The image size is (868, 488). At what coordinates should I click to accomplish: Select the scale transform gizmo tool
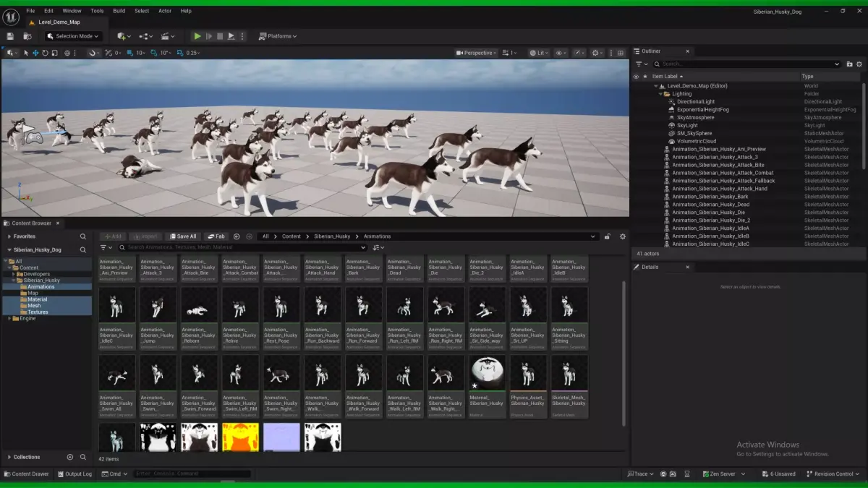54,53
